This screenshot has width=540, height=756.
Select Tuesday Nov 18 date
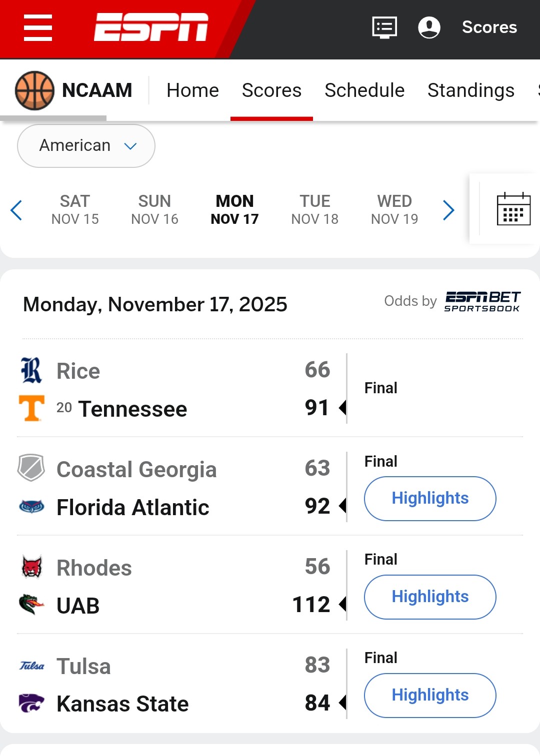[x=315, y=210]
